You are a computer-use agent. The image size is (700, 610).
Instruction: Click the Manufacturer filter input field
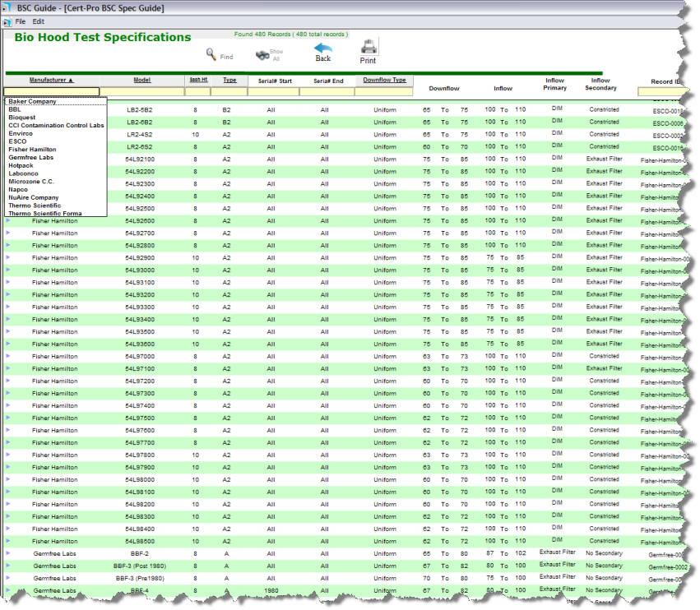(x=51, y=92)
